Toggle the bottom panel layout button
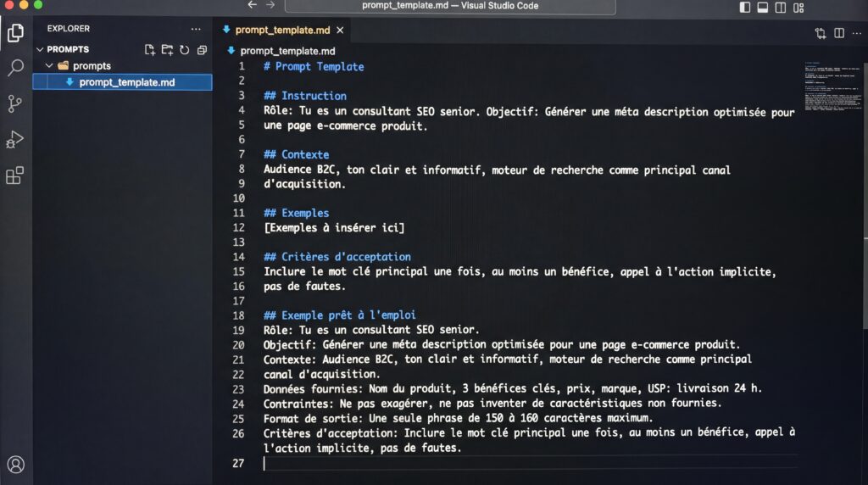 click(763, 7)
